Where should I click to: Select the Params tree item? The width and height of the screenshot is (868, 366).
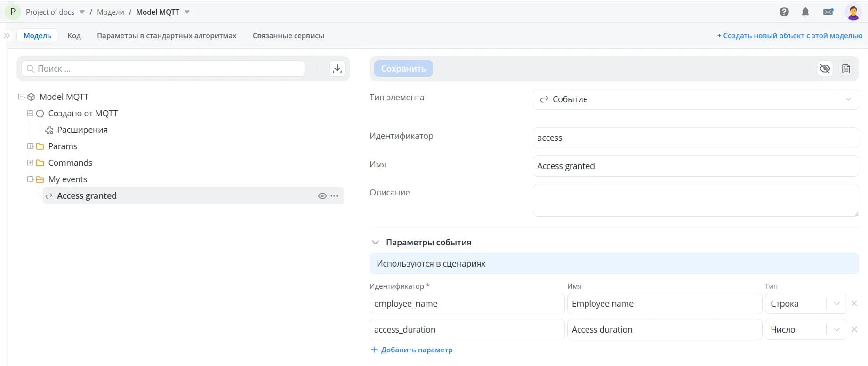click(x=63, y=146)
